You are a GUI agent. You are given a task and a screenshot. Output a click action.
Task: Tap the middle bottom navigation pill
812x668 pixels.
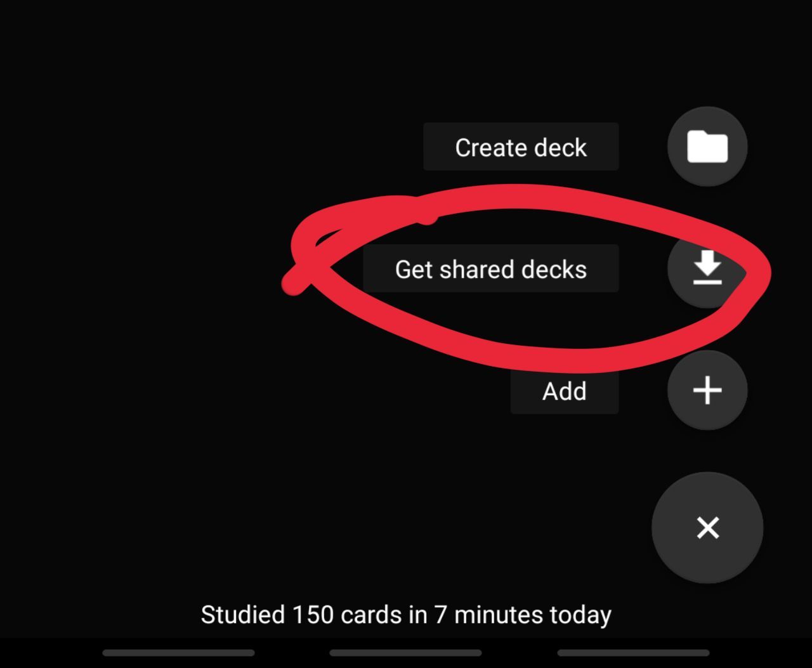click(x=406, y=653)
